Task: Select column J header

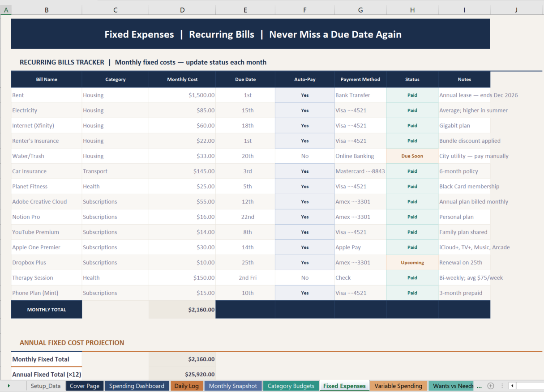Action: [516, 9]
